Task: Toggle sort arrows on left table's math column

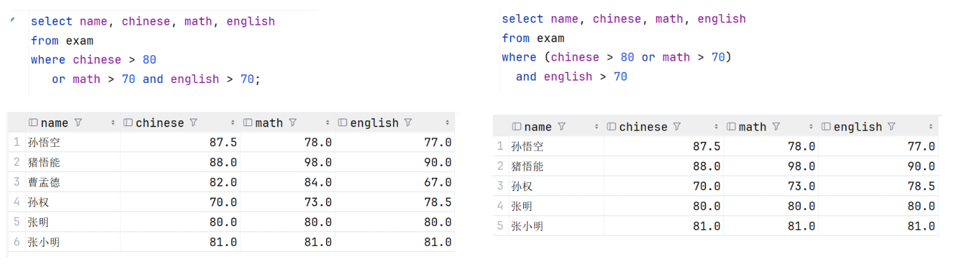Action: 327,123
